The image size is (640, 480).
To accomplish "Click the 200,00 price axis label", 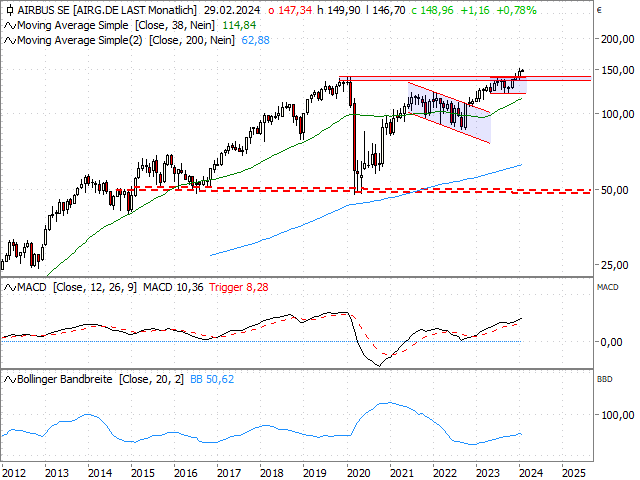I will [618, 40].
